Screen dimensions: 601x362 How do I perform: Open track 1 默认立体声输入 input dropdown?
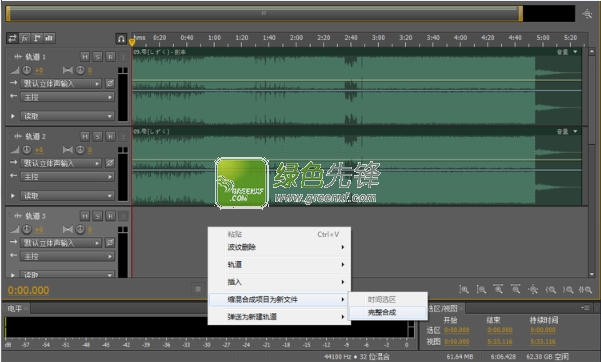(x=61, y=84)
